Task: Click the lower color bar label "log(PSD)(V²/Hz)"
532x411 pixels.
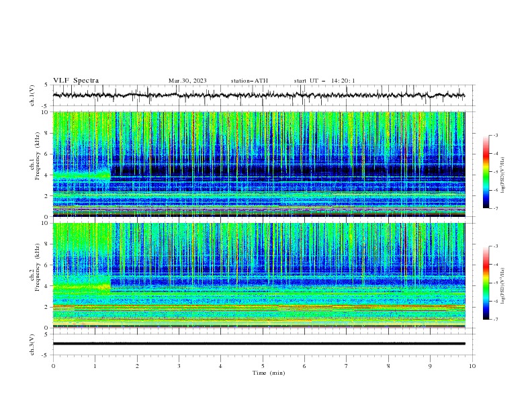Action: click(503, 286)
